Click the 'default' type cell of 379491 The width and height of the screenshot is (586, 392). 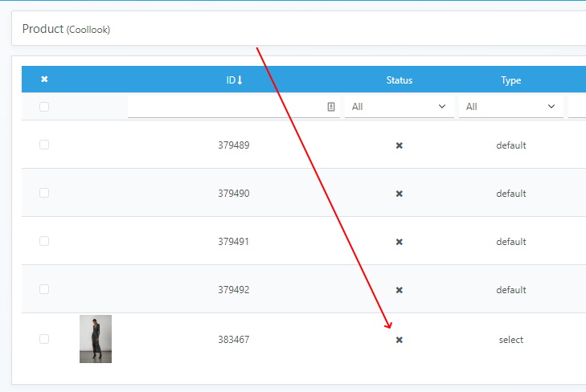coord(511,241)
